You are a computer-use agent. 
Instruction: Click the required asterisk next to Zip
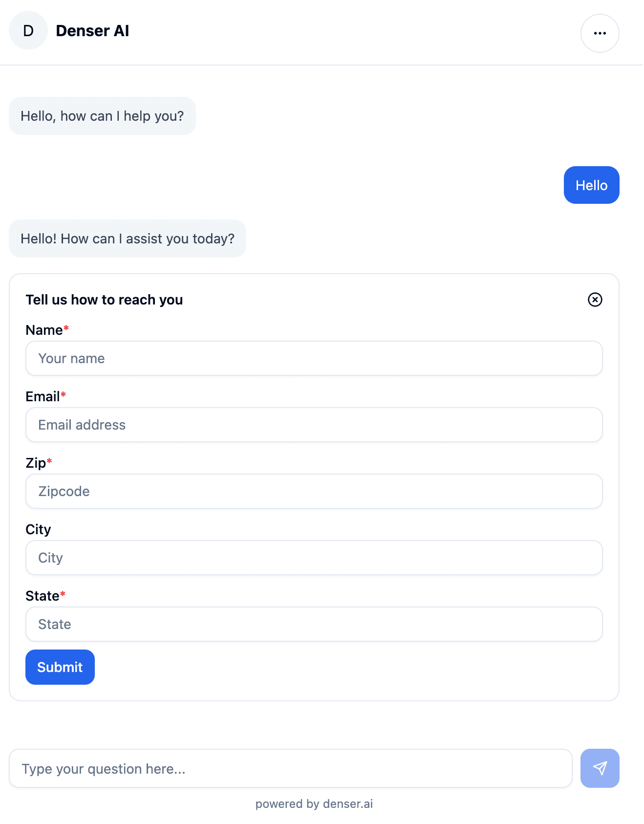[x=49, y=460]
